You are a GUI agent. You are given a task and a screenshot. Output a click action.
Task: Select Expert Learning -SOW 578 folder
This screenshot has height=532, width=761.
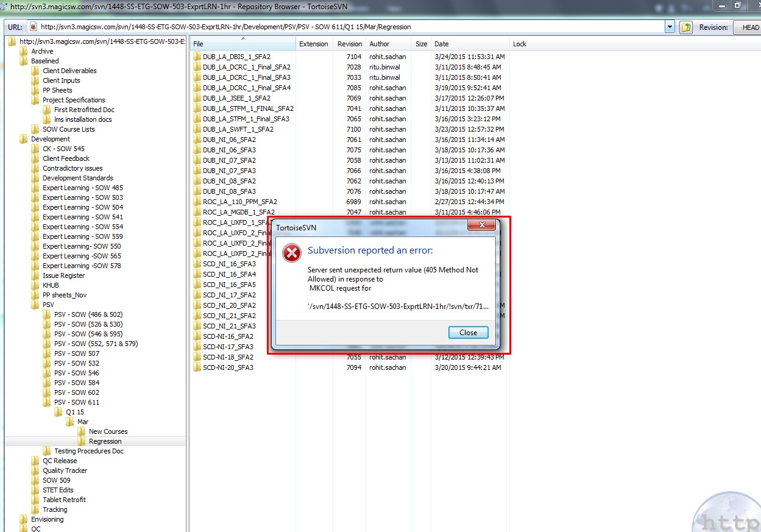(82, 266)
